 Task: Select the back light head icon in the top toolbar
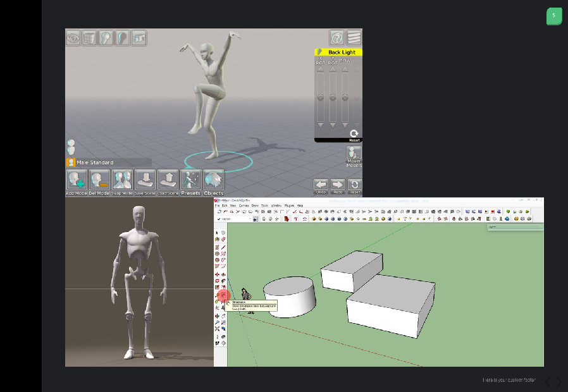click(x=123, y=38)
